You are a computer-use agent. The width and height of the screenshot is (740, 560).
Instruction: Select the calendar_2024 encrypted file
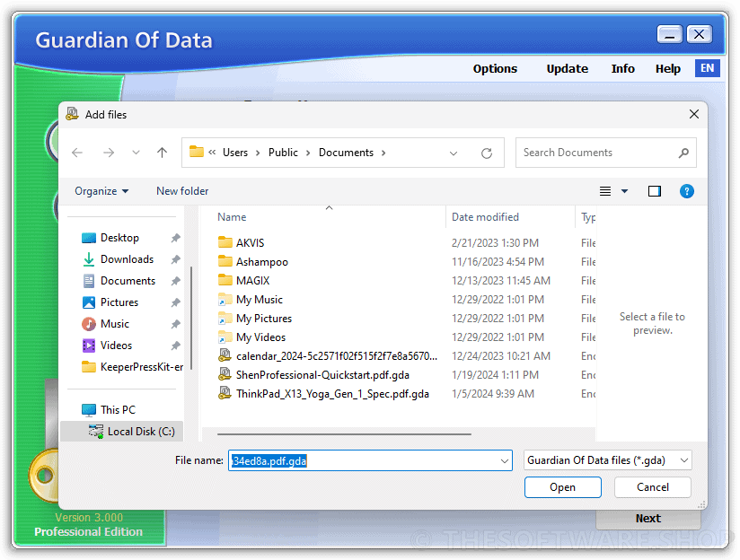tap(337, 356)
